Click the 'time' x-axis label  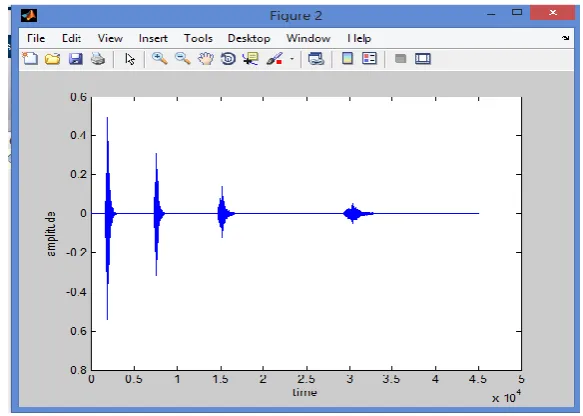pyautogui.click(x=305, y=392)
